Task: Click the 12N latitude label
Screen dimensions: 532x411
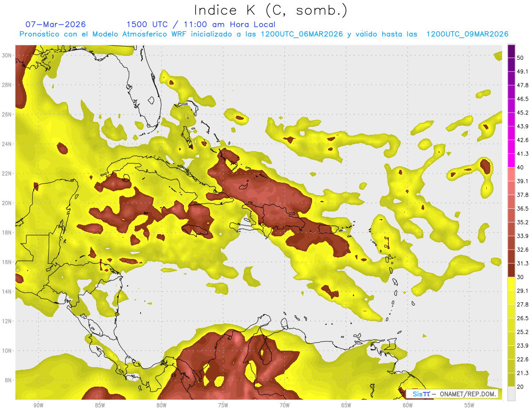Action: coord(7,321)
